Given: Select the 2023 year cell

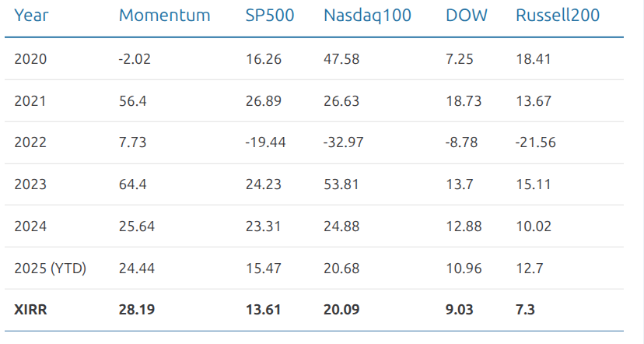Looking at the screenshot, I should (30, 184).
